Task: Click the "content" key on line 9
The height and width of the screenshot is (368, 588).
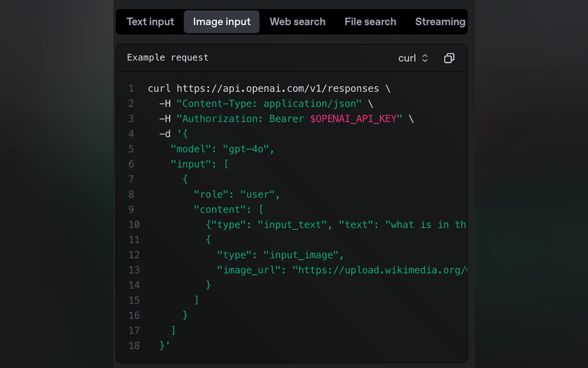Action: coord(220,209)
